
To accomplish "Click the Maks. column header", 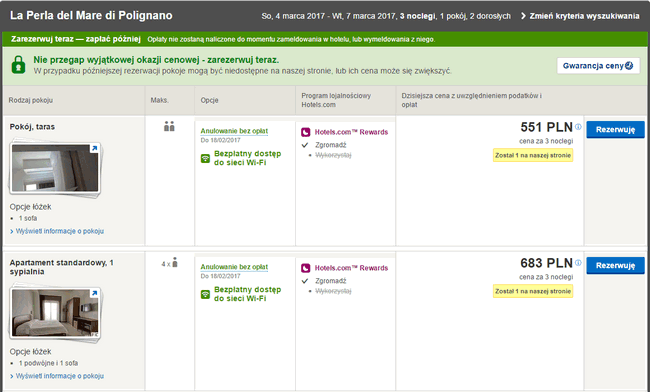I will [160, 100].
